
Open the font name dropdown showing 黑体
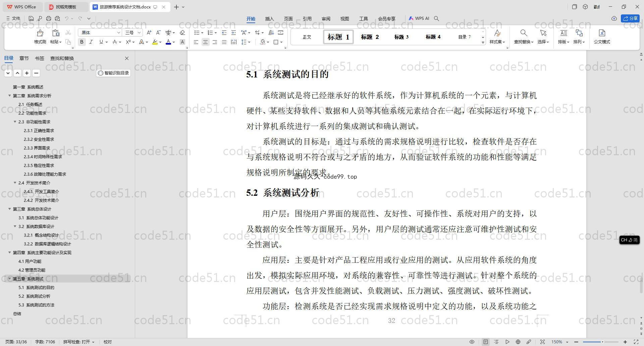tap(118, 33)
